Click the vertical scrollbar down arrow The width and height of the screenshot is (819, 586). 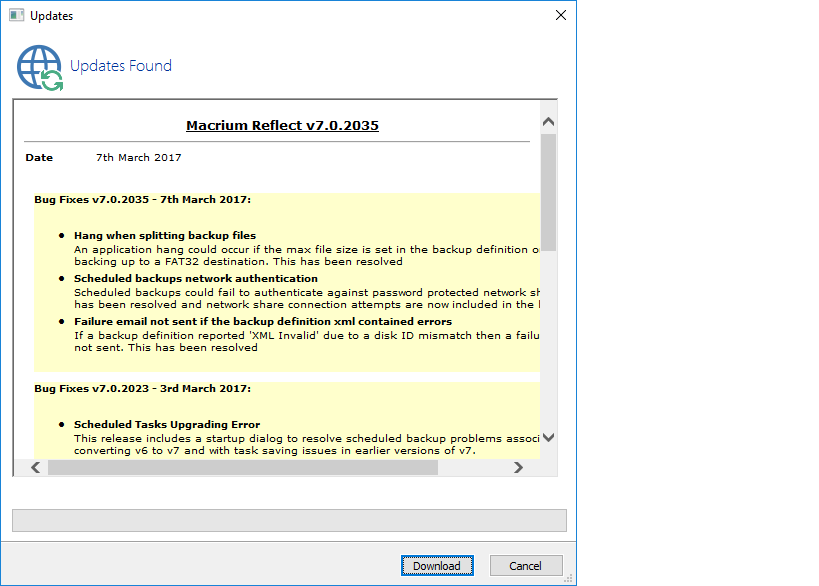(x=548, y=438)
